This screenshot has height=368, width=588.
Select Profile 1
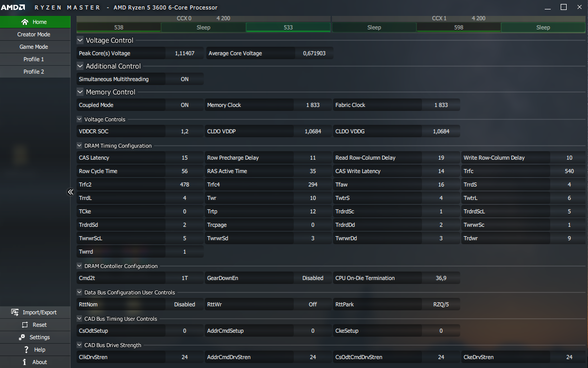(x=35, y=59)
